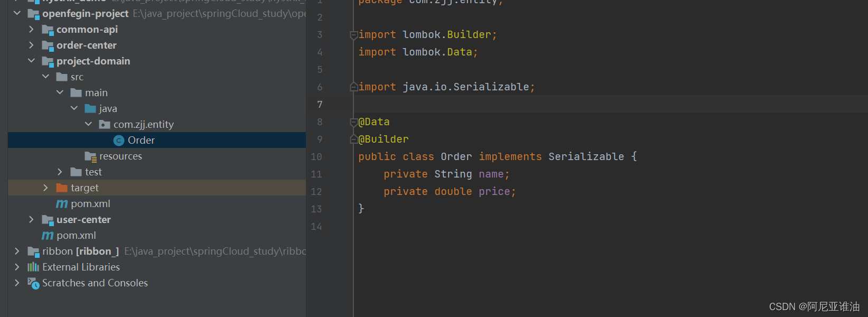Click the Maven icon of root pom.xml
Image resolution: width=868 pixels, height=317 pixels.
pos(48,235)
